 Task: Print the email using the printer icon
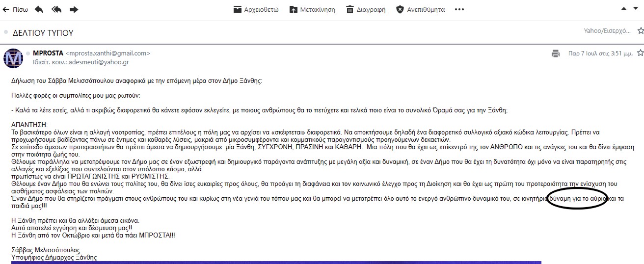pyautogui.click(x=555, y=53)
